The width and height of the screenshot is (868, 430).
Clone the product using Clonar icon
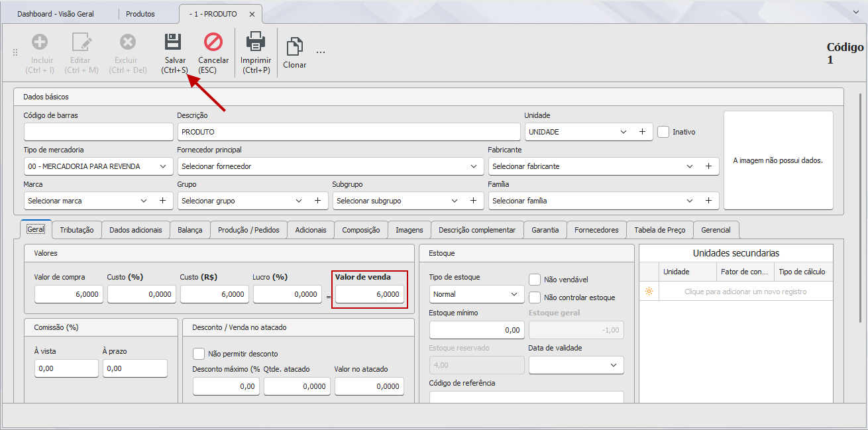pyautogui.click(x=294, y=46)
